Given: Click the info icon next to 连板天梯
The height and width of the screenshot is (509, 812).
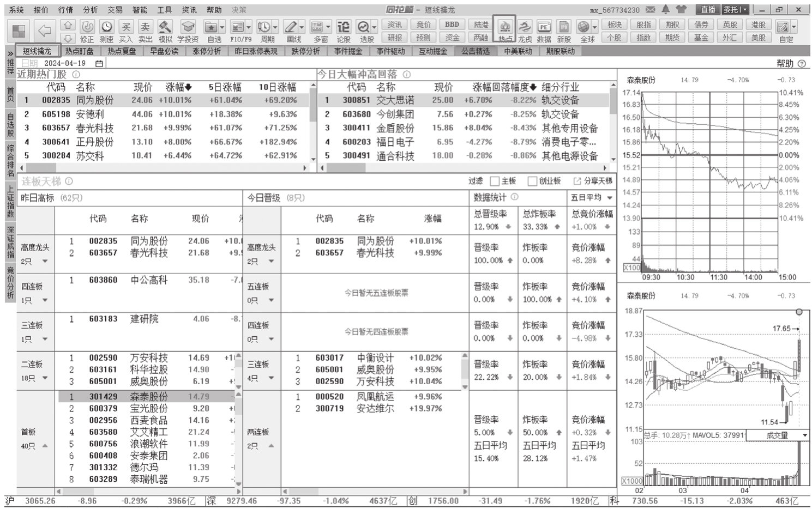Looking at the screenshot, I should pos(69,181).
